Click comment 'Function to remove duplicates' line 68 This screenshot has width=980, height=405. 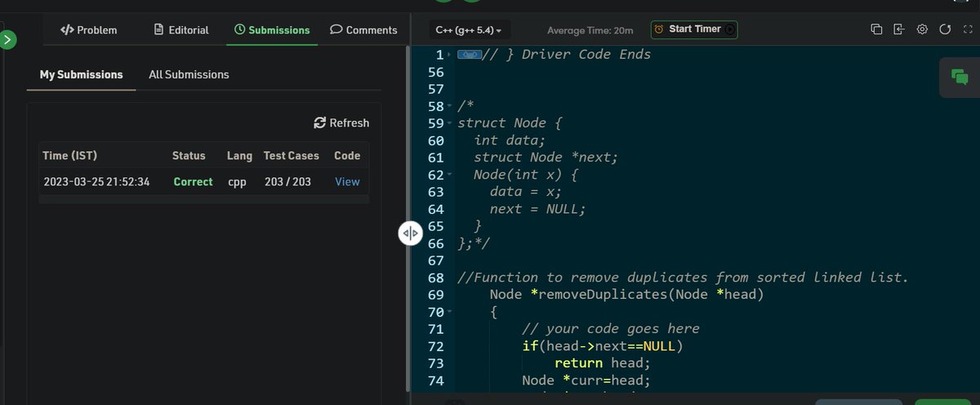tap(683, 278)
